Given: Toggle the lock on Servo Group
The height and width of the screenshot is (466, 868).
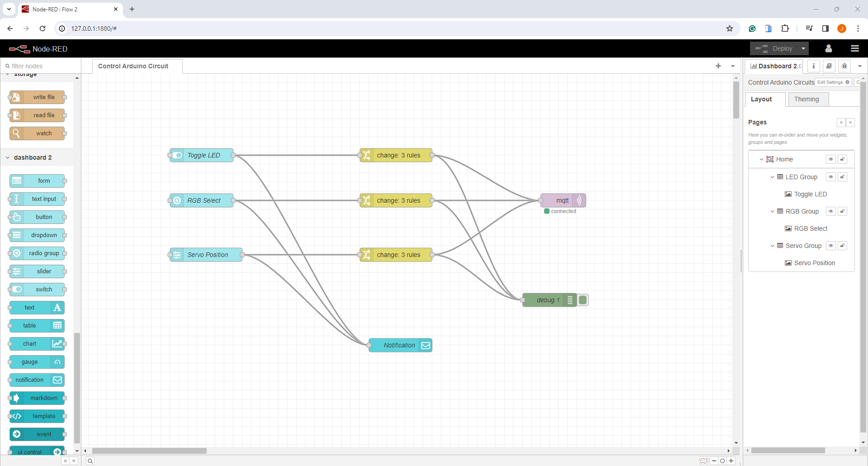Looking at the screenshot, I should point(843,246).
